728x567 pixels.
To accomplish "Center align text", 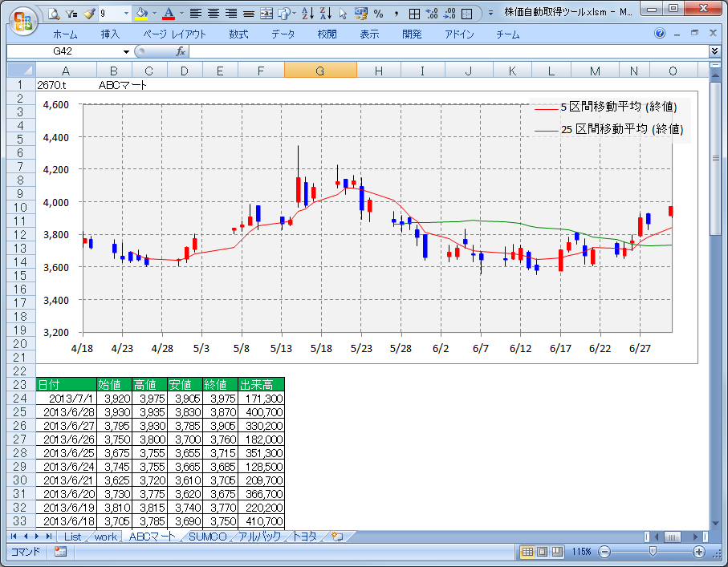I will tap(214, 14).
